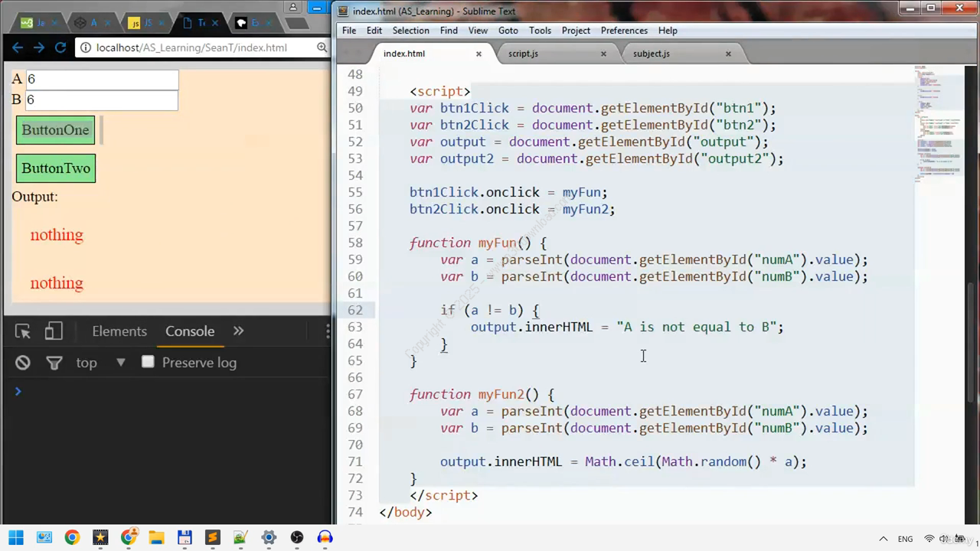
Task: Open the Chrome user profile button
Action: (293, 7)
